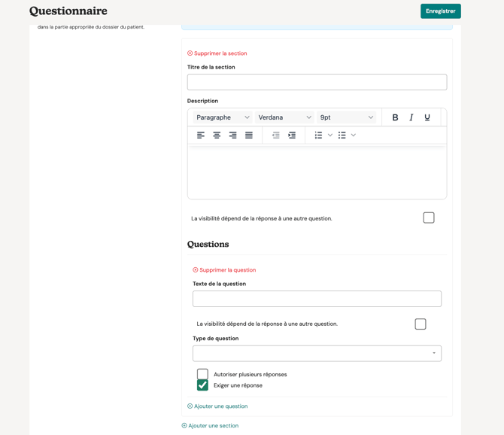Decrease indent in the description editor
504x435 pixels.
(275, 135)
